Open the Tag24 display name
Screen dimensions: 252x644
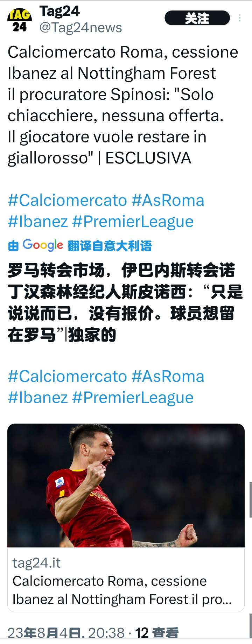(59, 11)
